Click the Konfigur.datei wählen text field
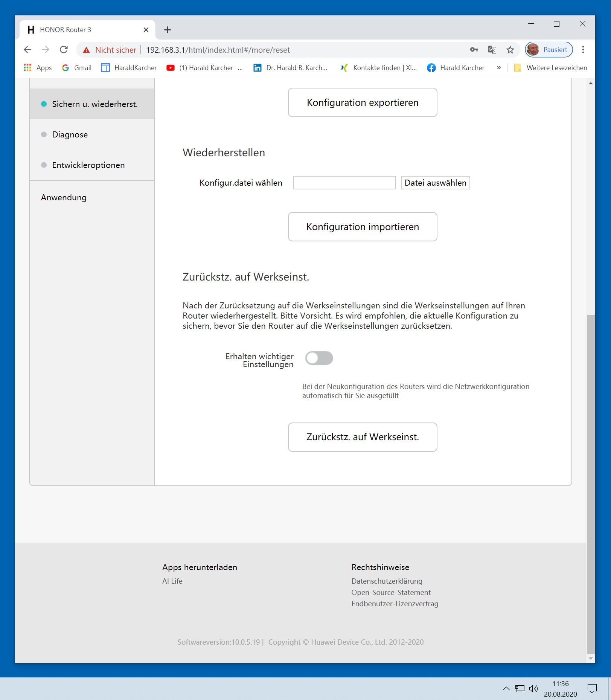Viewport: 611px width, 700px height. pos(344,183)
